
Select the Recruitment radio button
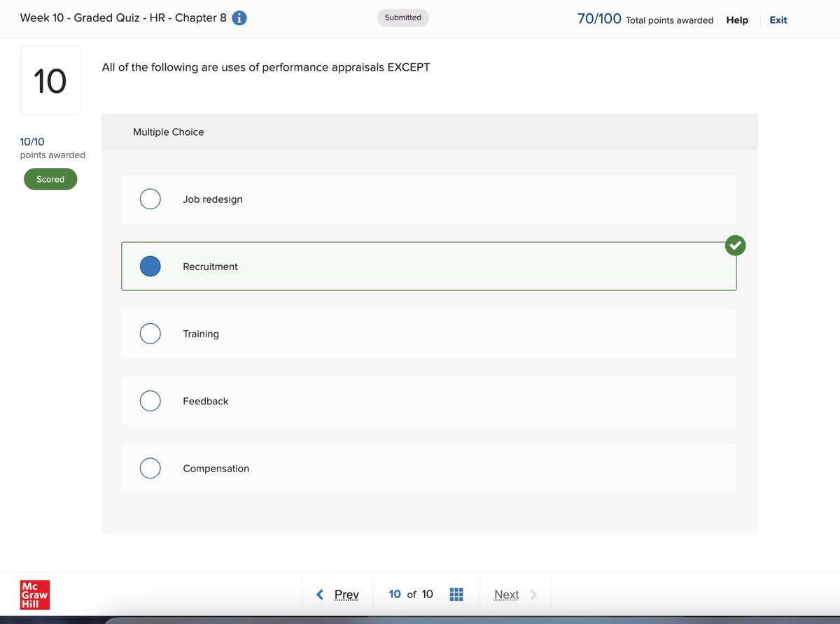[x=150, y=267]
